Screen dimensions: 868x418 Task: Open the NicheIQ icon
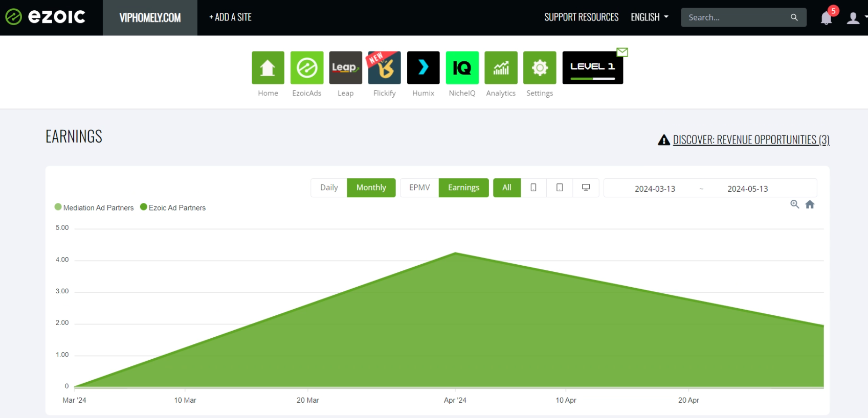[462, 67]
